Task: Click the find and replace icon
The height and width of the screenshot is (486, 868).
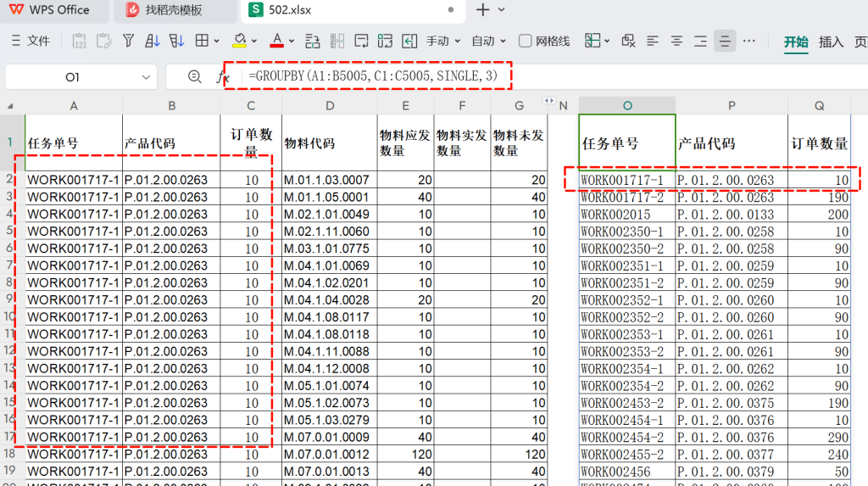Action: [628, 41]
